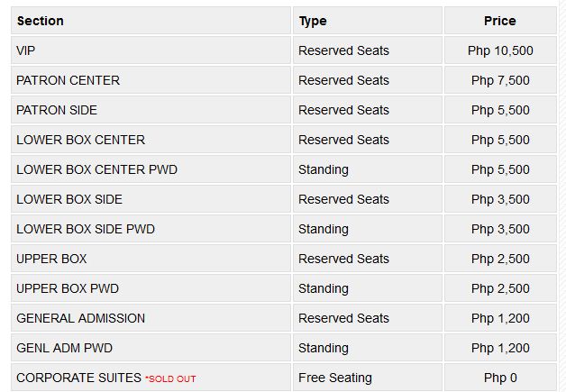Select the LOWER BOX CENTER PWD cell
Screen dimensions: 566x392
(151, 169)
